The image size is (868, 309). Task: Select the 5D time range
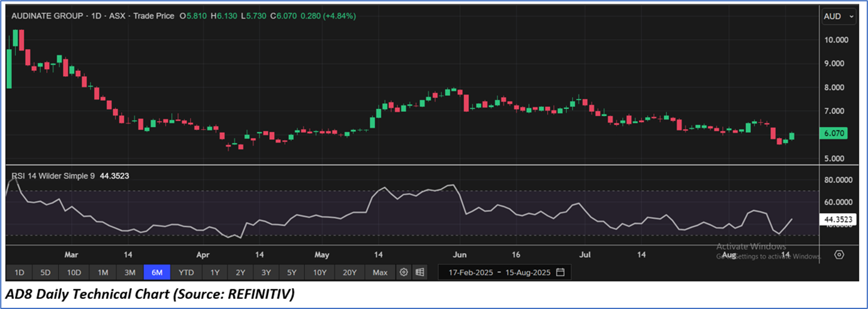46,272
